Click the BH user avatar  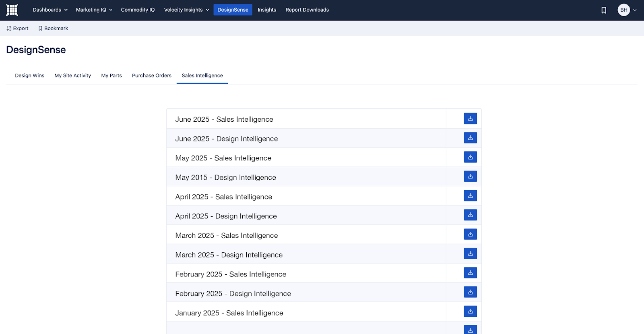pyautogui.click(x=624, y=10)
